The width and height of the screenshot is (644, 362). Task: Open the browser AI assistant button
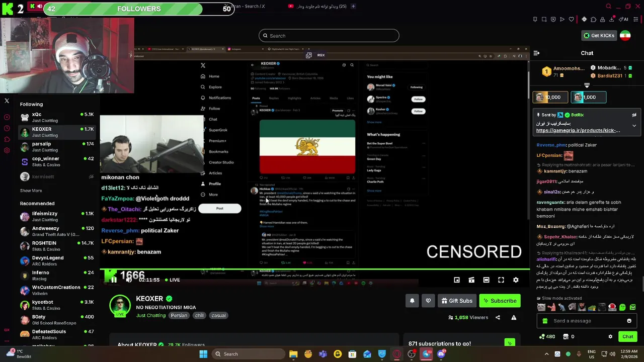pos(624,19)
